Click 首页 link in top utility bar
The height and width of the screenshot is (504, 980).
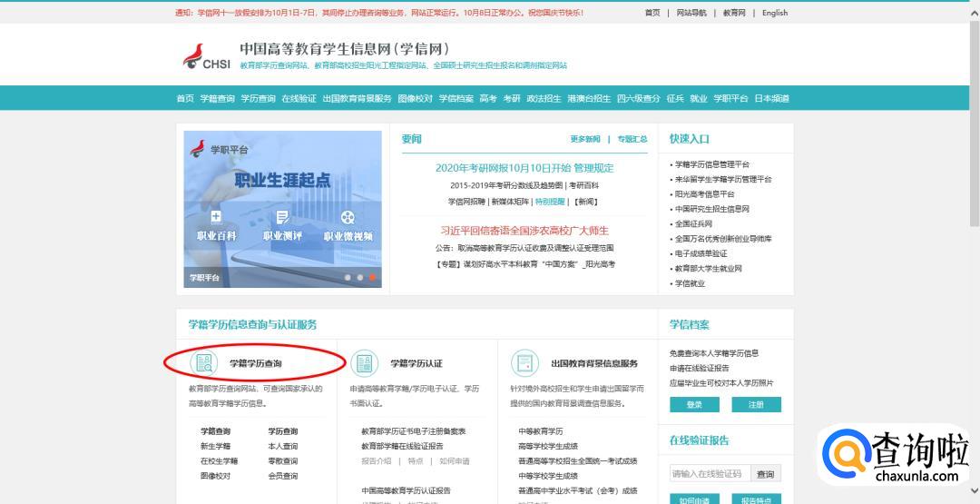[x=652, y=13]
